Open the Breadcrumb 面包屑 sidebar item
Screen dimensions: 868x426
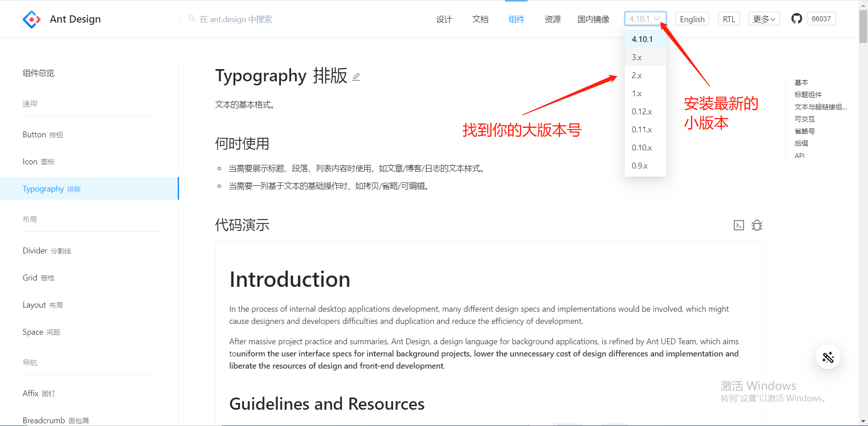56,421
